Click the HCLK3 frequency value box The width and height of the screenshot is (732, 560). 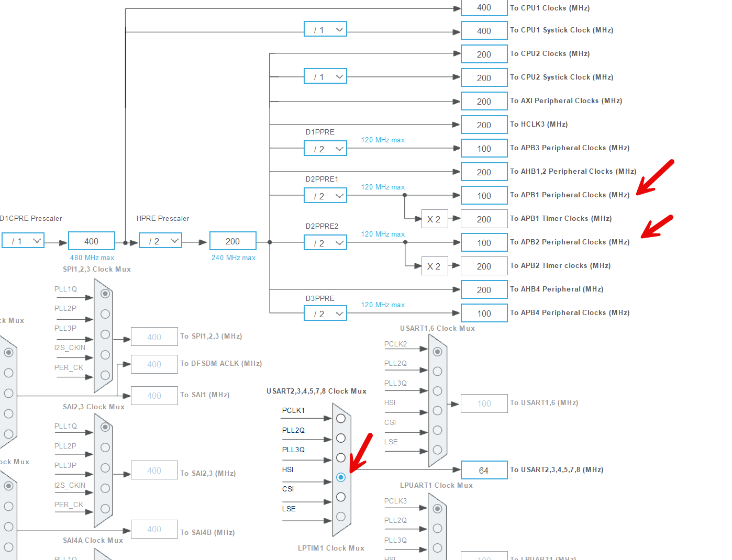click(483, 125)
